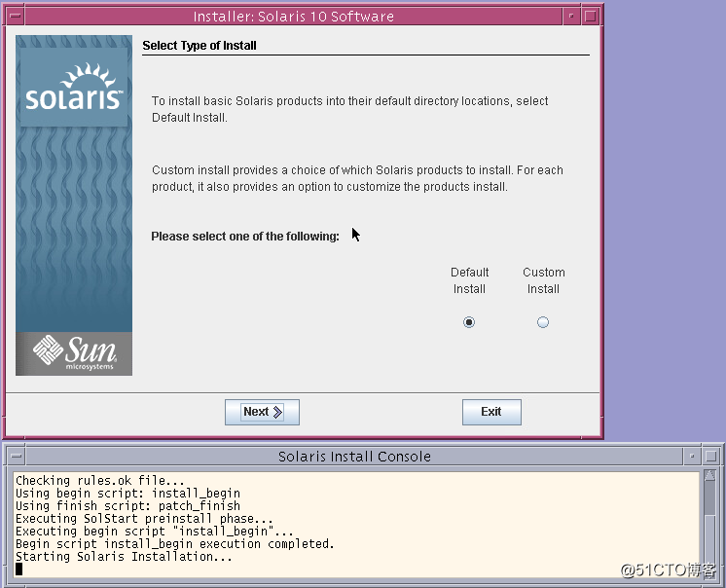Click the Solaris logo image
This screenshot has height=588, width=726.
click(x=74, y=87)
